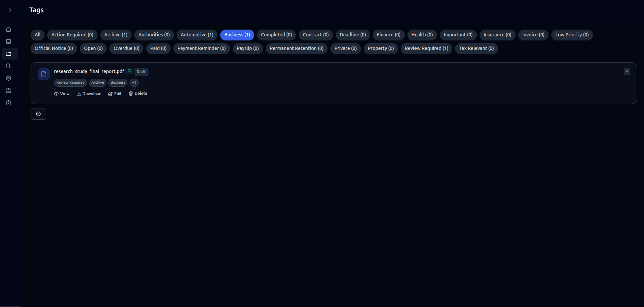Open the Settings gear icon in sidebar
The image size is (644, 307).
point(8,78)
